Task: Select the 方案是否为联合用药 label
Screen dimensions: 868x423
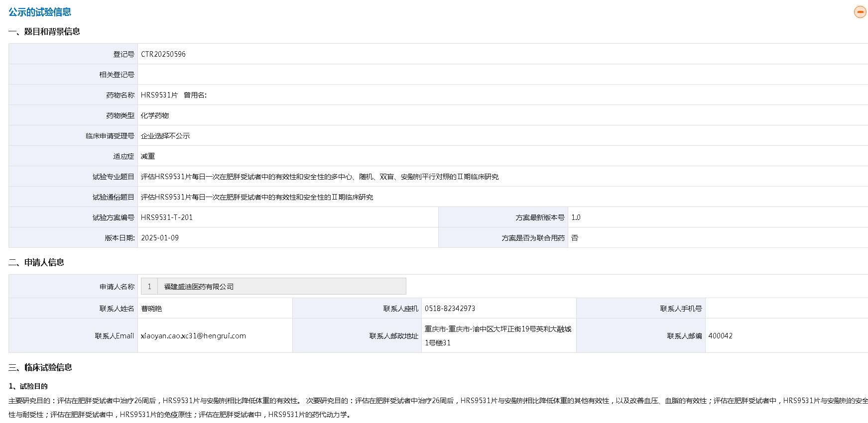Action: 533,238
